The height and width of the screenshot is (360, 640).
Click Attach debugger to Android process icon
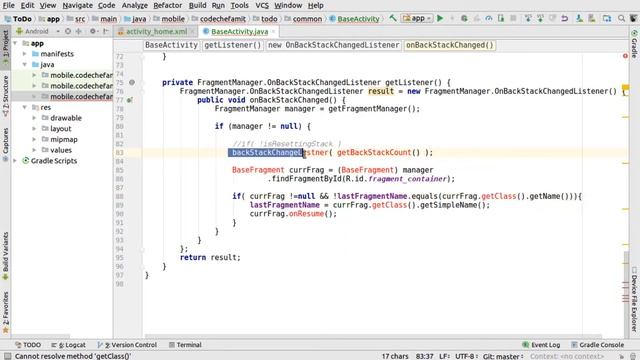coord(501,18)
